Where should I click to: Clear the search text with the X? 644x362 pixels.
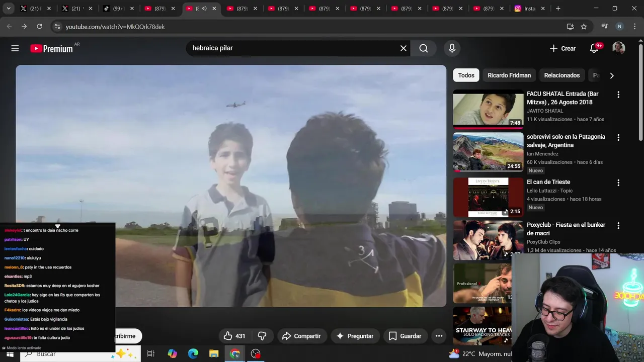click(403, 48)
